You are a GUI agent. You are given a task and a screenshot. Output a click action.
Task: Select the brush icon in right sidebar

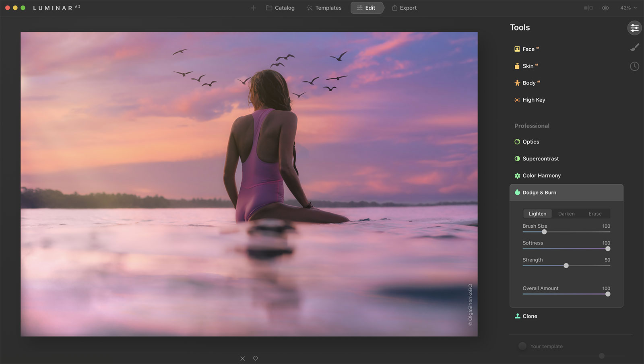coord(634,47)
